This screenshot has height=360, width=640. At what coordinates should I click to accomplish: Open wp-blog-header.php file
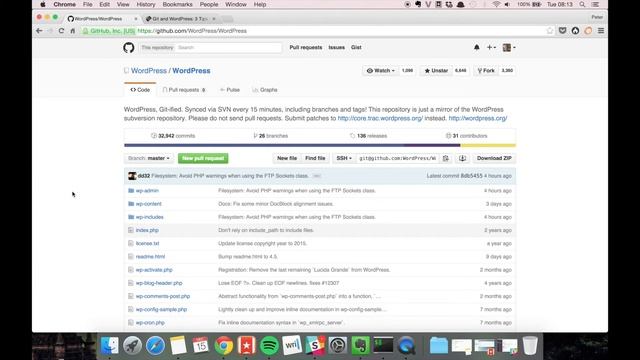159,283
